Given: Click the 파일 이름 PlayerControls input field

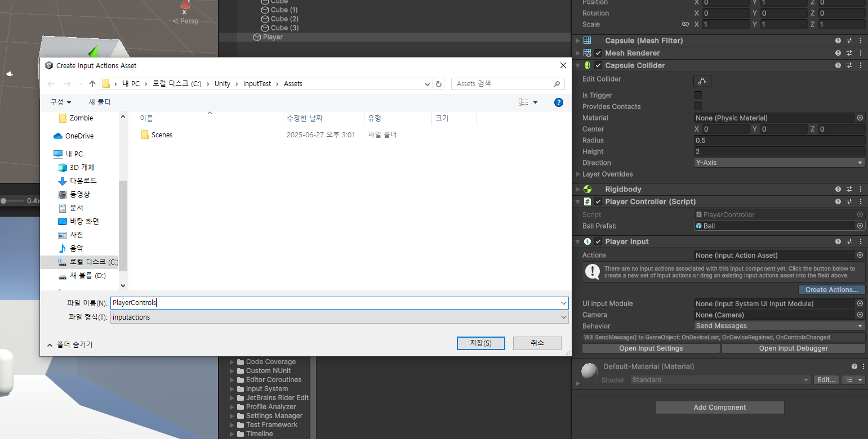Looking at the screenshot, I should pyautogui.click(x=340, y=303).
